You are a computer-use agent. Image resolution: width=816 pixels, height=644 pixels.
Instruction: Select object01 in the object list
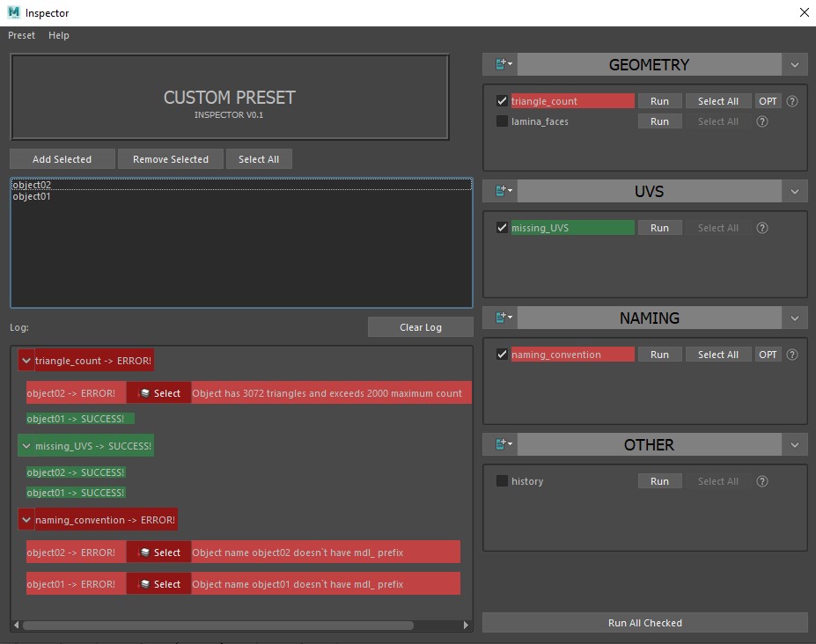33,195
